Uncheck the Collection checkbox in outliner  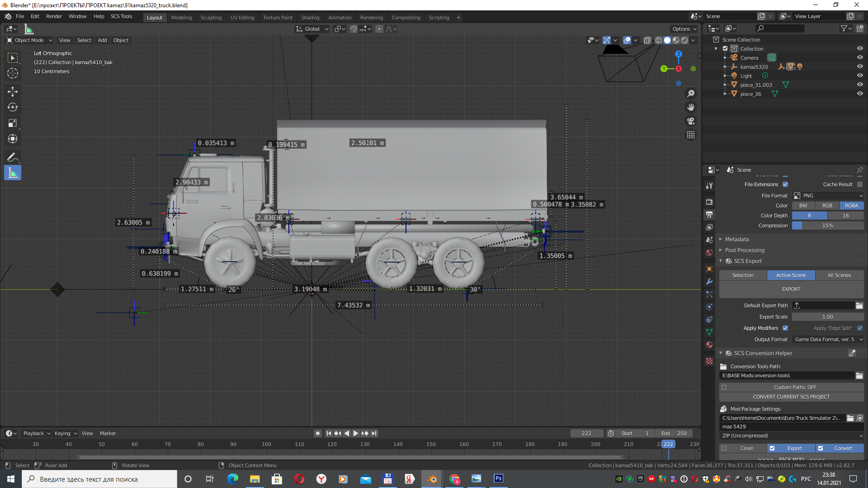click(725, 48)
